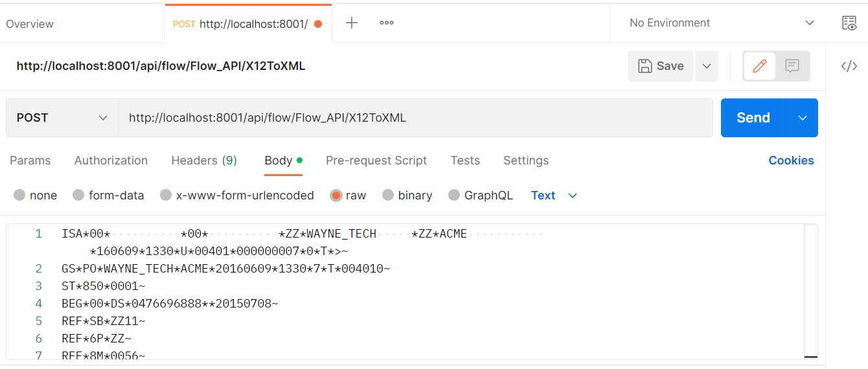
Task: Click the Save button
Action: 661,66
